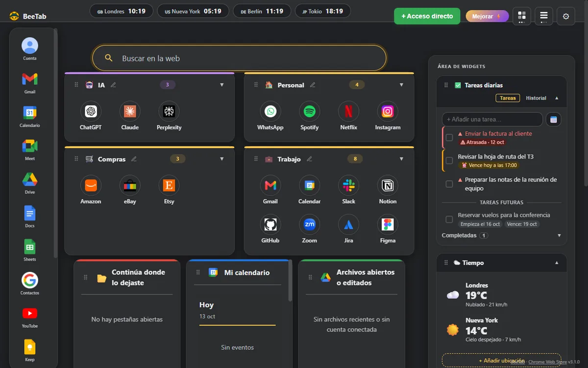
Task: Open the Figma shortcut
Action: (388, 225)
